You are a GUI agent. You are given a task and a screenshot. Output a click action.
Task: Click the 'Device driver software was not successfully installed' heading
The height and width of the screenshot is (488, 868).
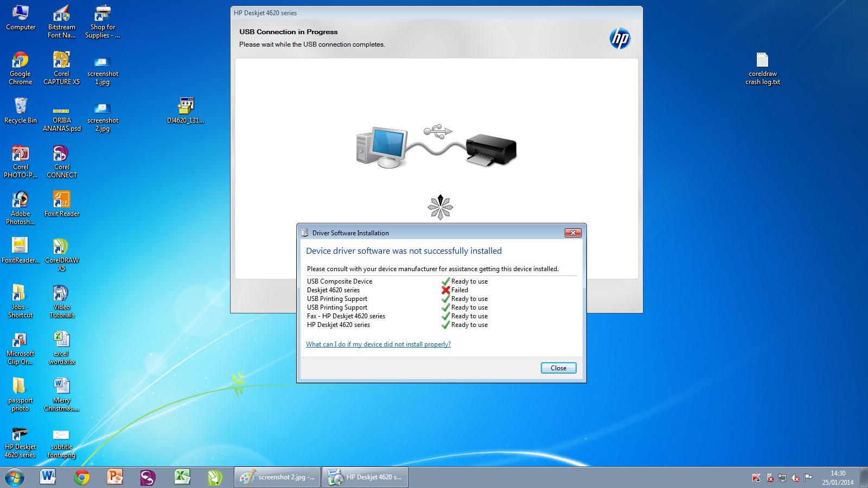404,251
